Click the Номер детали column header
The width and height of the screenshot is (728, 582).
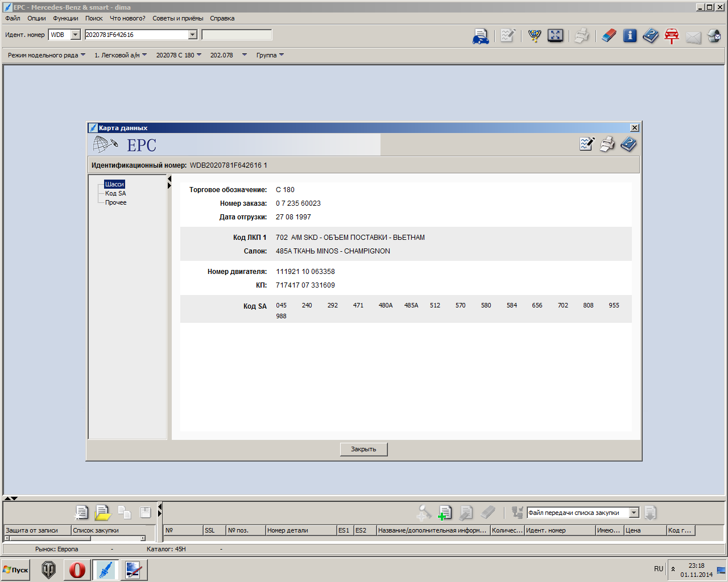[x=301, y=530]
